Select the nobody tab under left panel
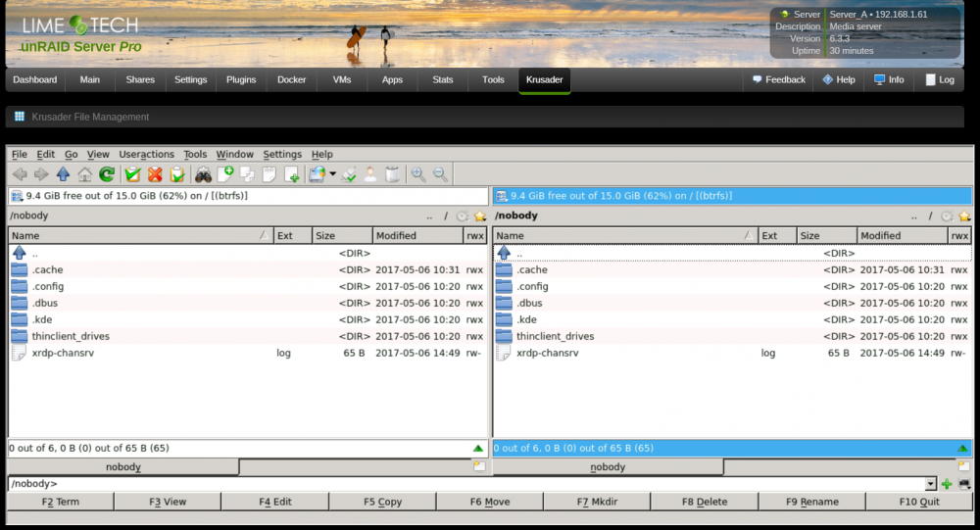The height and width of the screenshot is (530, 980). (123, 467)
